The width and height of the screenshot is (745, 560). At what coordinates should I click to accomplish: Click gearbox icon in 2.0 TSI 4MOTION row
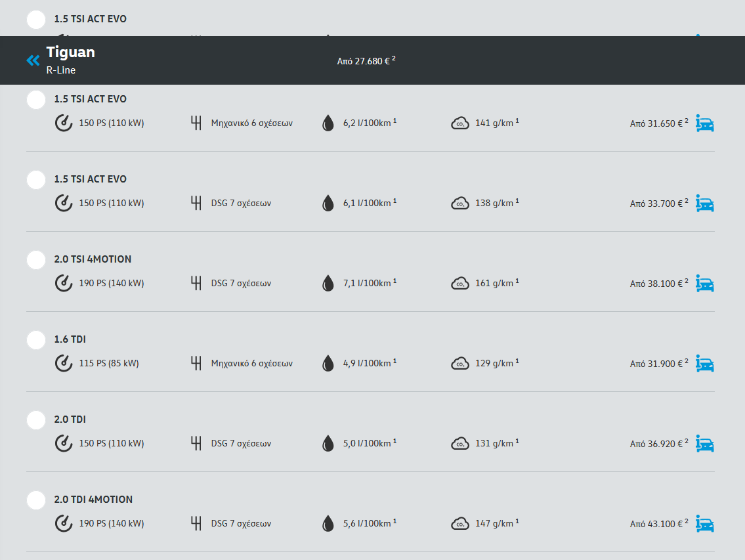pyautogui.click(x=196, y=283)
